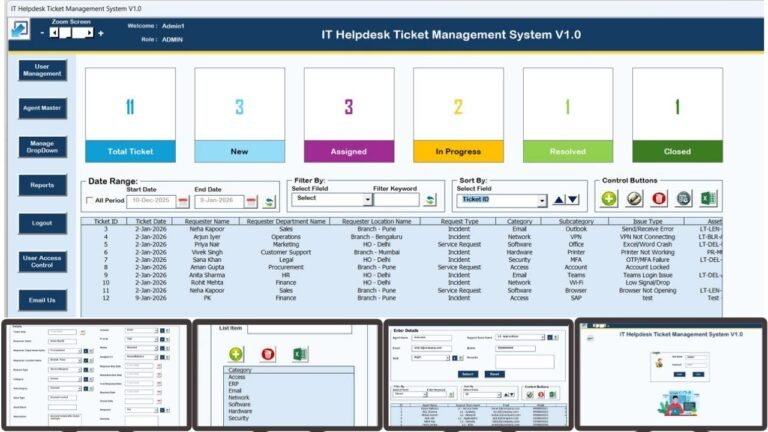This screenshot has height=432, width=768.
Task: Click the app logo in the header
Action: click(20, 29)
